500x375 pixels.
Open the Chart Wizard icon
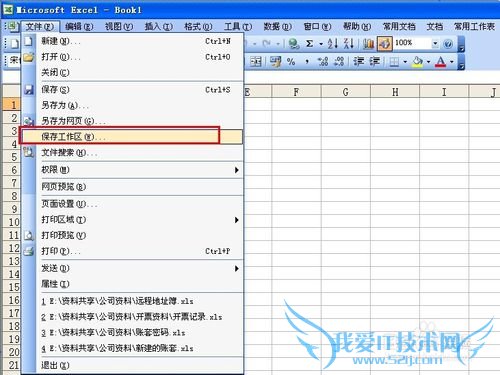pyautogui.click(x=369, y=44)
